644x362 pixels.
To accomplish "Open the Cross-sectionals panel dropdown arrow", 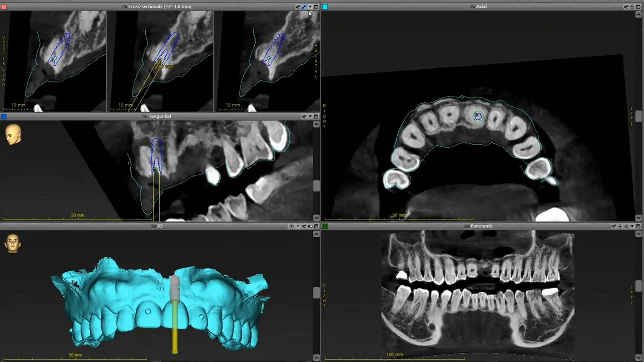I will click(x=310, y=7).
